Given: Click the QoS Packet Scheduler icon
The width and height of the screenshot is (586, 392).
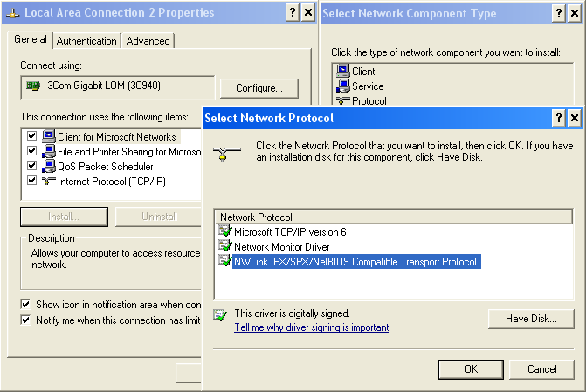Looking at the screenshot, I should click(x=49, y=166).
